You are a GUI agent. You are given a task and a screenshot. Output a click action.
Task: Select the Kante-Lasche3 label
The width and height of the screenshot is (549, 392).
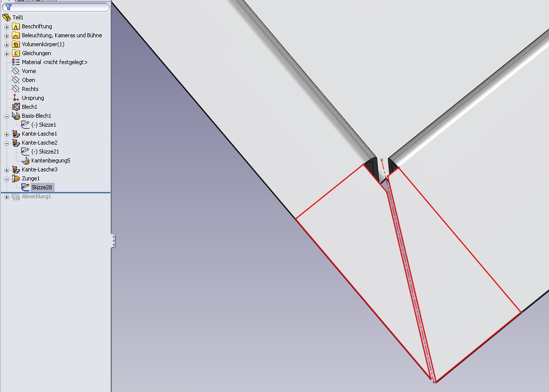point(40,169)
